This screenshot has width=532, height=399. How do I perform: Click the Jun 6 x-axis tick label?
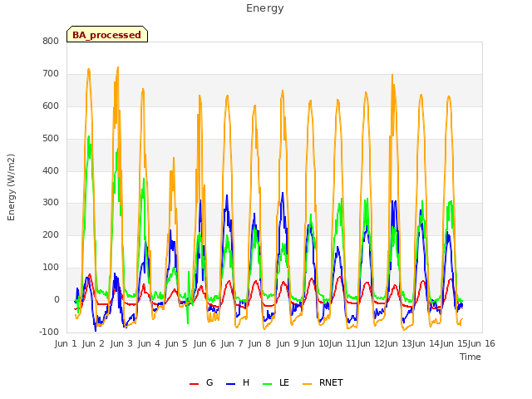coord(204,343)
